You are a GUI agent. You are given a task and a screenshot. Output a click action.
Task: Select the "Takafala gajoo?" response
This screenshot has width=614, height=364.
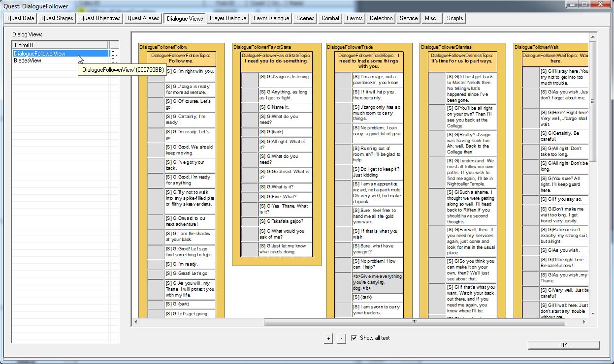(x=286, y=221)
